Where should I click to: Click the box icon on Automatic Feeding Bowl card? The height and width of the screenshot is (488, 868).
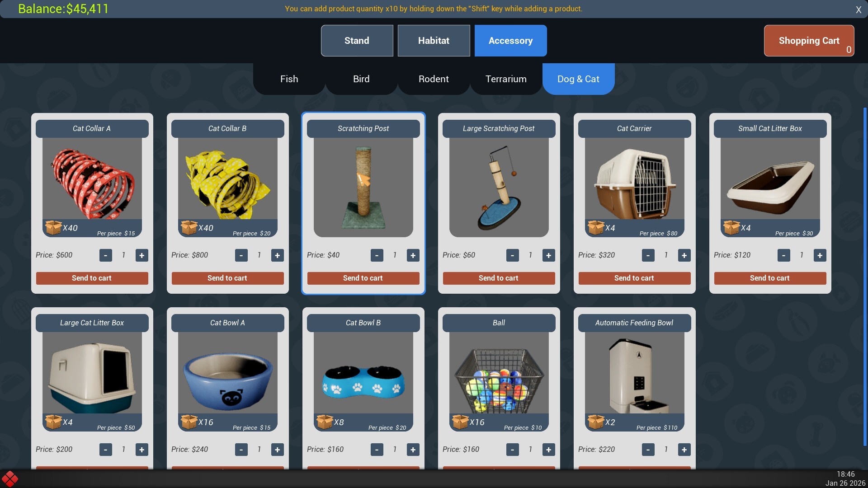pyautogui.click(x=595, y=422)
